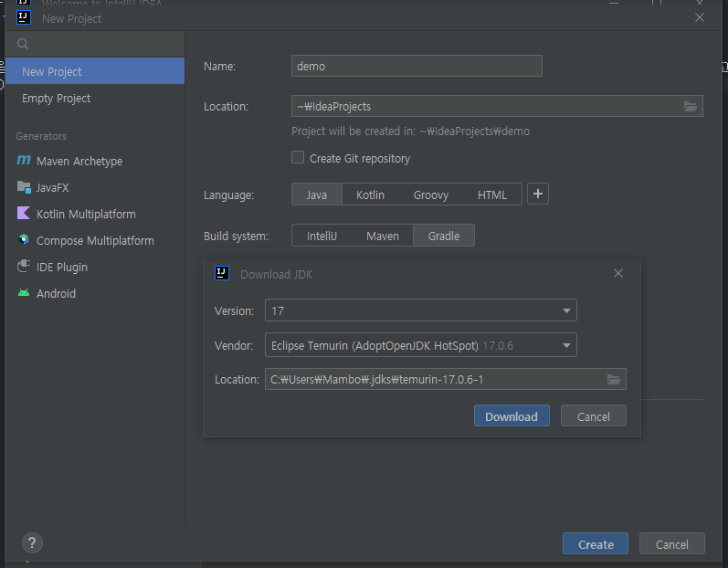
Task: Click the Maven Archetype generator icon
Action: point(24,161)
